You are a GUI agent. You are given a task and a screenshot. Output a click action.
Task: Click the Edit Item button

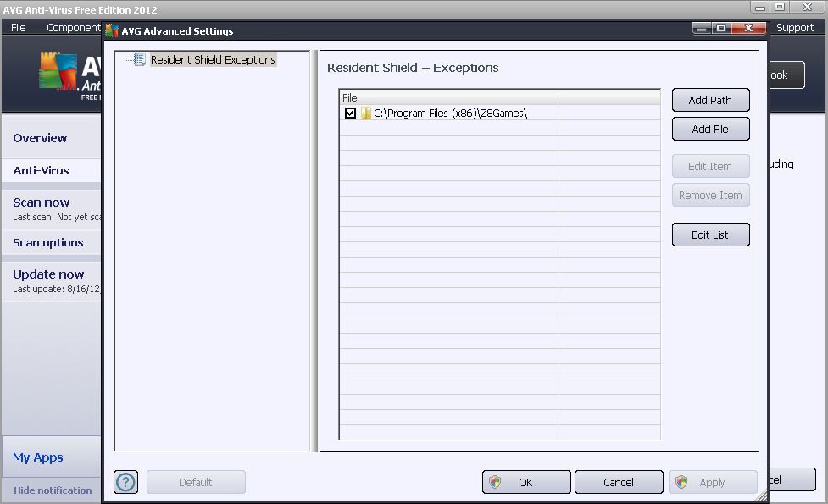tap(710, 166)
